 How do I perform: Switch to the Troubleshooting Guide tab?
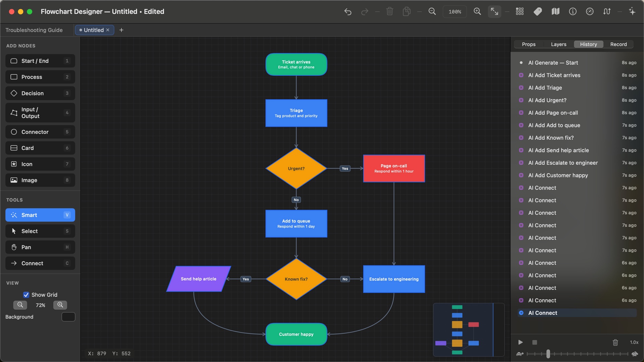point(34,30)
